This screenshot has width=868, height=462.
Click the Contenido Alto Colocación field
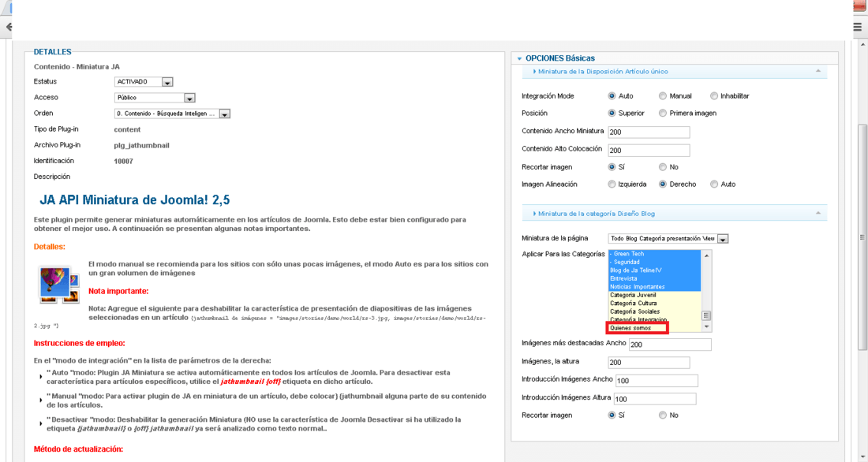coord(649,150)
